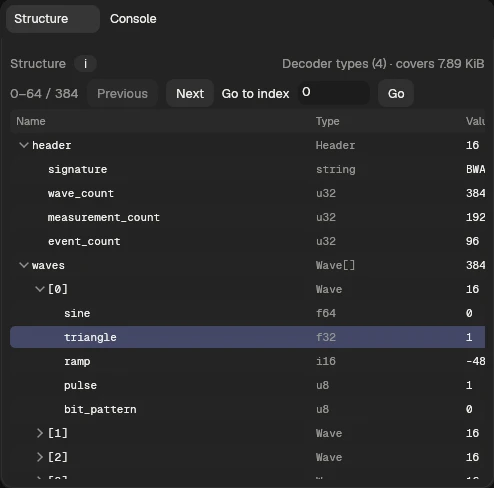This screenshot has width=494, height=488.
Task: Select the wave_count field row
Action: (247, 193)
